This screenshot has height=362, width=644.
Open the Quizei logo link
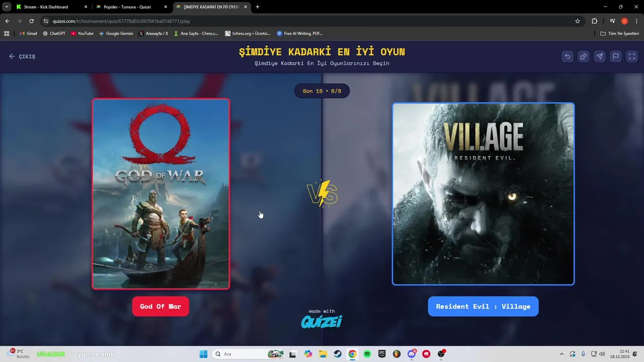(x=321, y=321)
